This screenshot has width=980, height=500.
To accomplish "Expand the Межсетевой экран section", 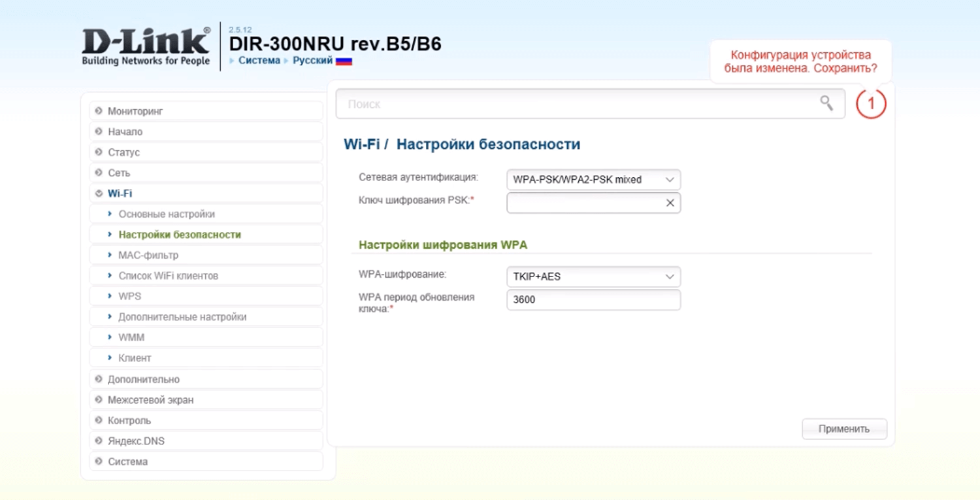I will pos(150,400).
